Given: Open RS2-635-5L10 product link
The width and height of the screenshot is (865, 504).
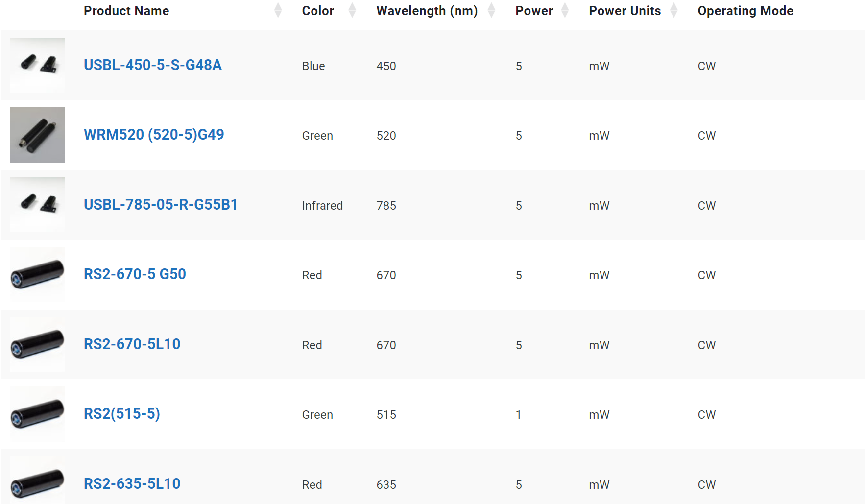Looking at the screenshot, I should click(132, 484).
